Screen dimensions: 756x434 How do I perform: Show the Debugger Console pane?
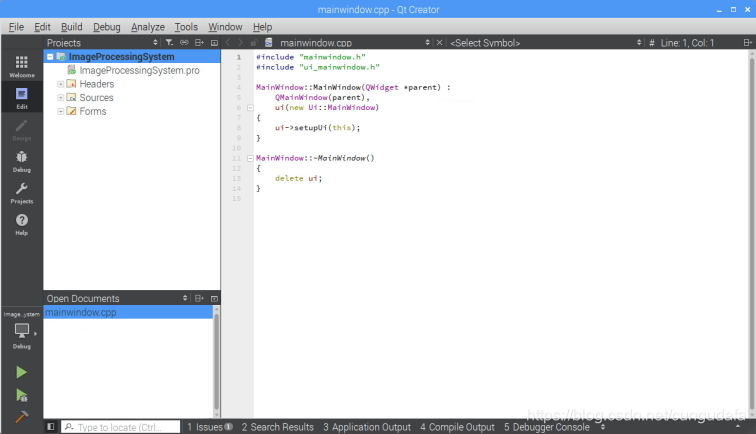(547, 427)
